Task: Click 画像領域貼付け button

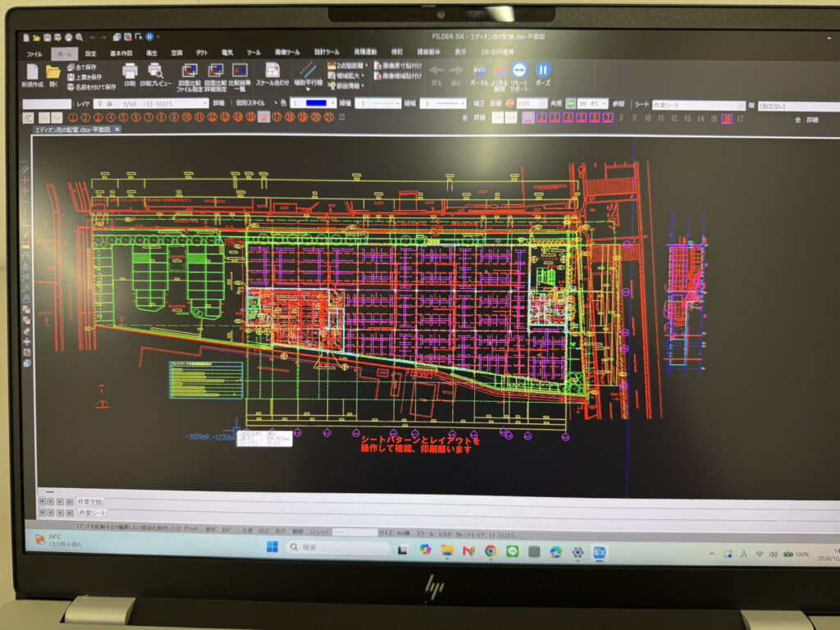Action: [398, 76]
